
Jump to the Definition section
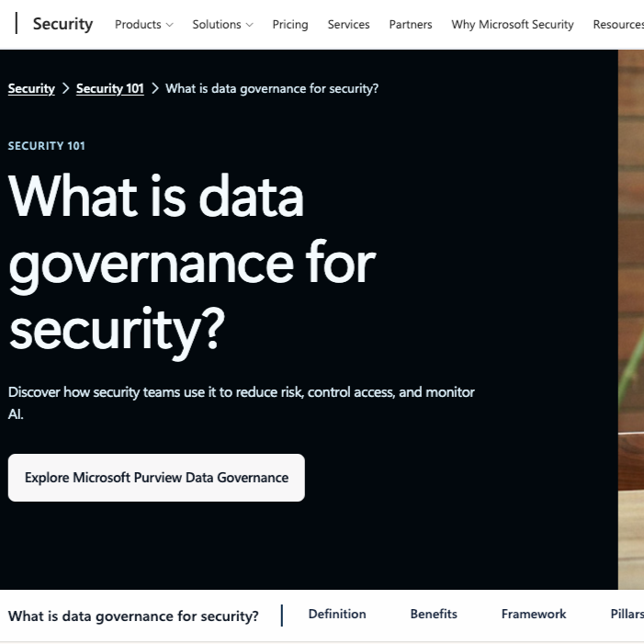(x=337, y=614)
